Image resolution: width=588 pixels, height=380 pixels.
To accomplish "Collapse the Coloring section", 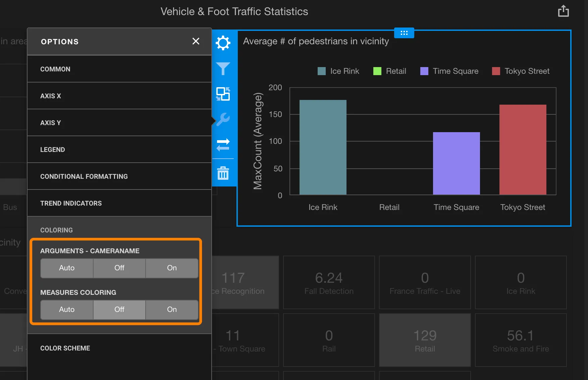I will [x=119, y=230].
